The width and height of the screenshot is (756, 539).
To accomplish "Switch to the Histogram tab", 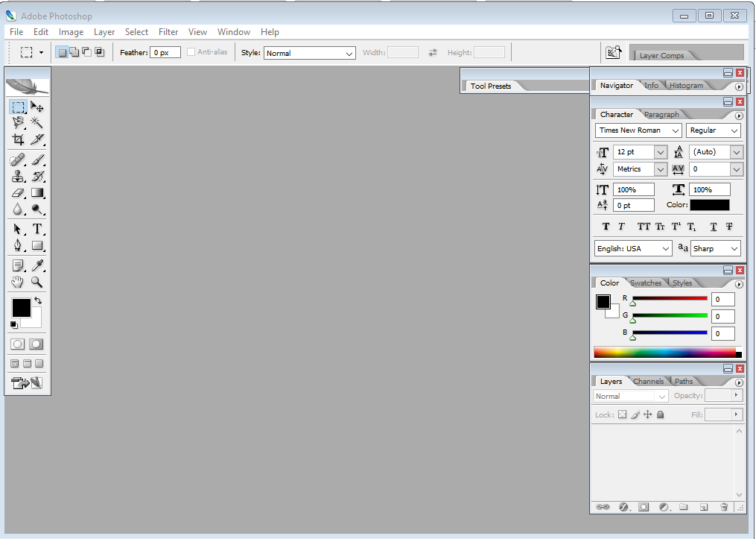I will 686,86.
